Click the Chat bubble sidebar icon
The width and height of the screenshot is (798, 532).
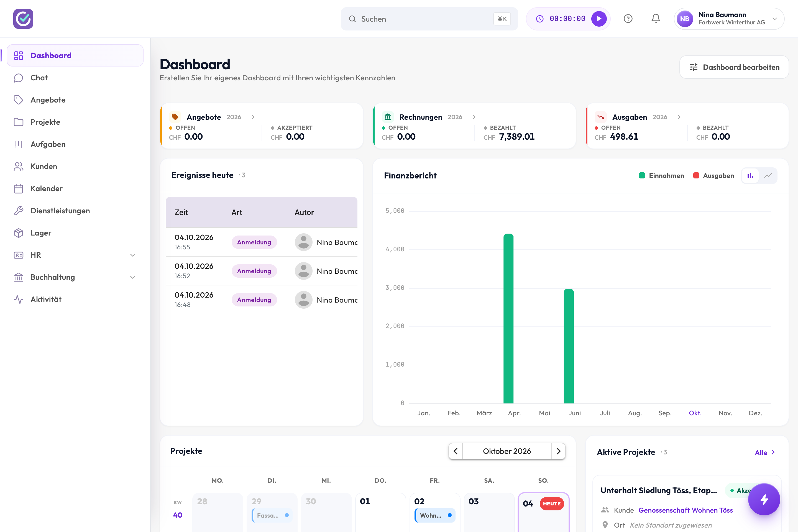click(19, 78)
